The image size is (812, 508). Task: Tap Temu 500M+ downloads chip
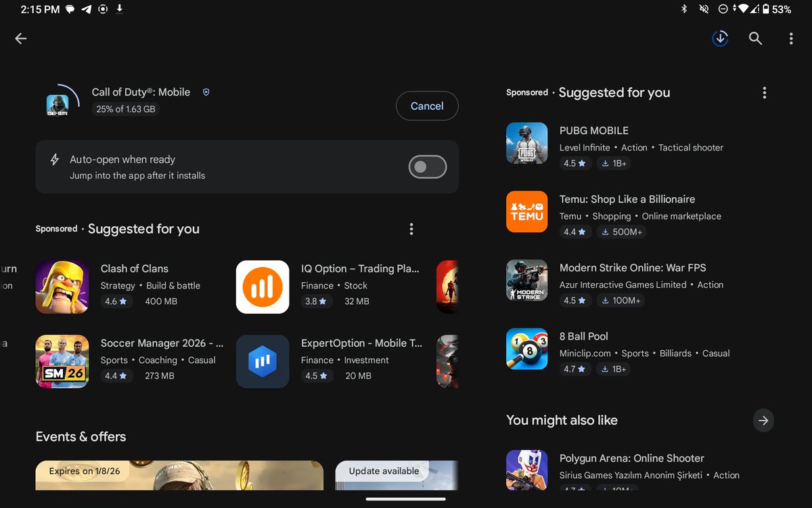[621, 232]
